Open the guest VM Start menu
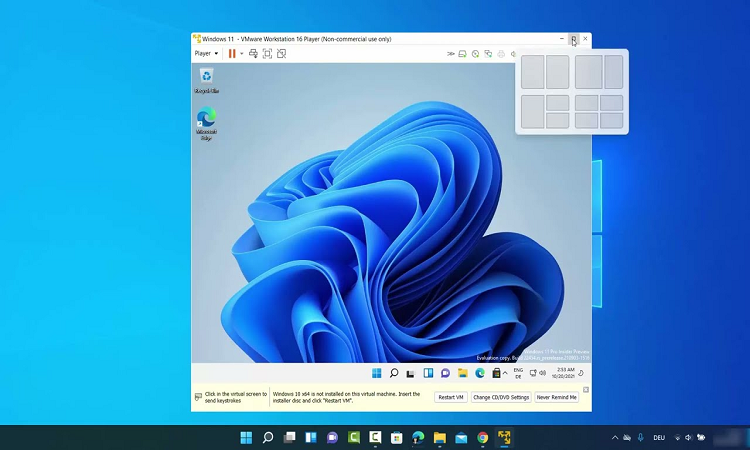750x450 pixels. coord(377,373)
